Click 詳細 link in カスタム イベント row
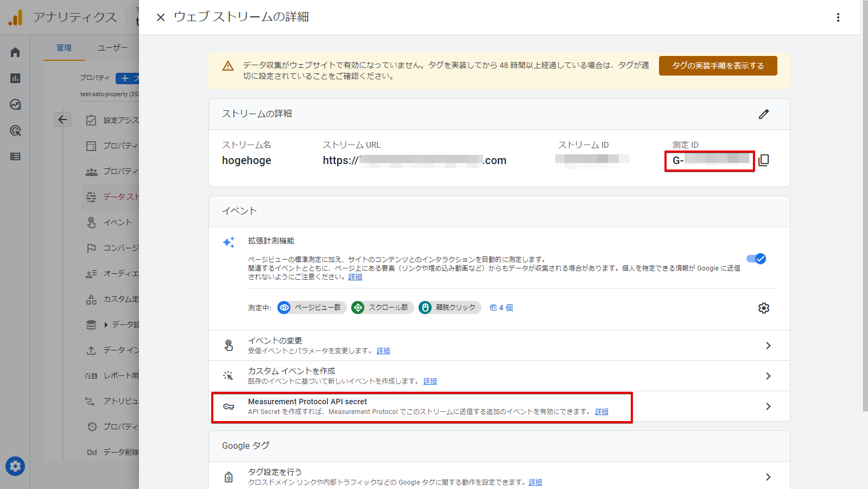 pyautogui.click(x=430, y=381)
